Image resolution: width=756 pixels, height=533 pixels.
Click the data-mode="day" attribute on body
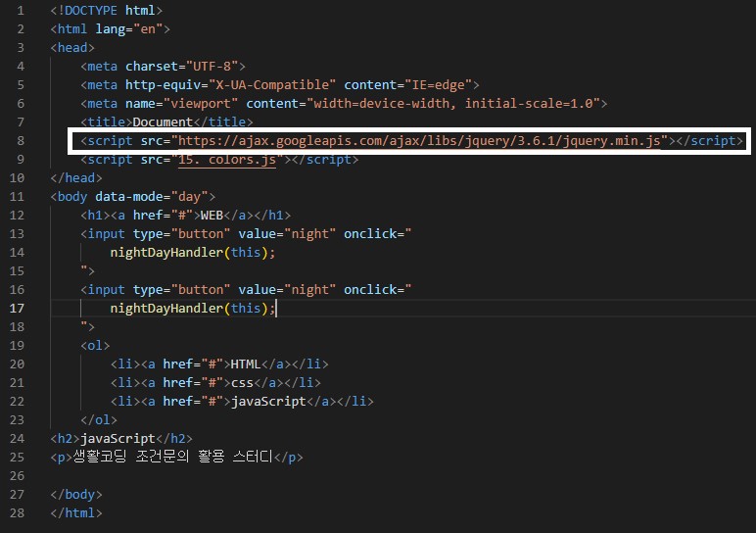(152, 197)
